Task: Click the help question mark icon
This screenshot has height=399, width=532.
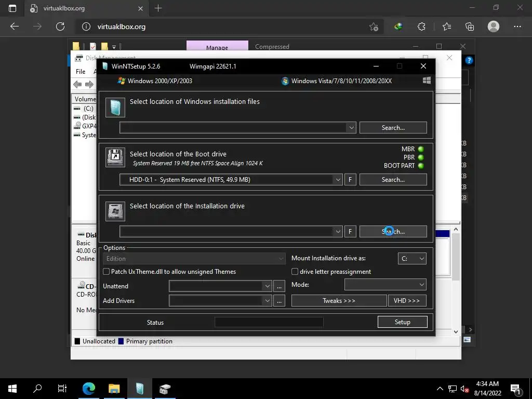Action: pos(469,60)
